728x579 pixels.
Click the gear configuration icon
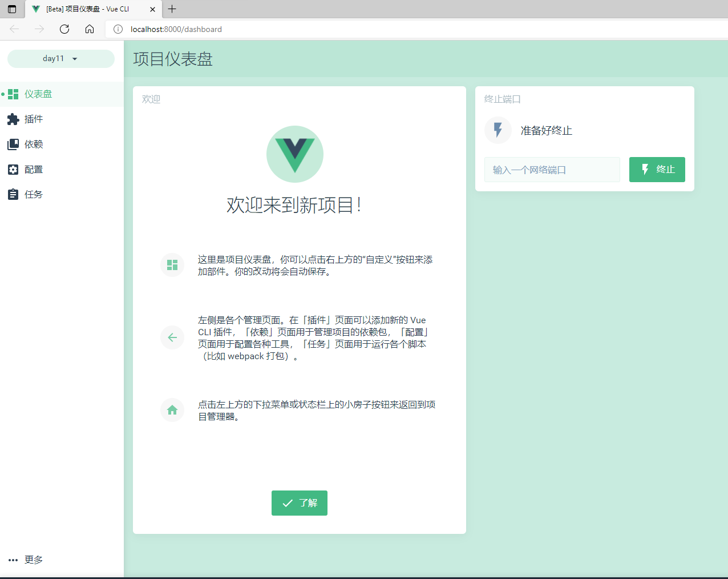tap(13, 170)
